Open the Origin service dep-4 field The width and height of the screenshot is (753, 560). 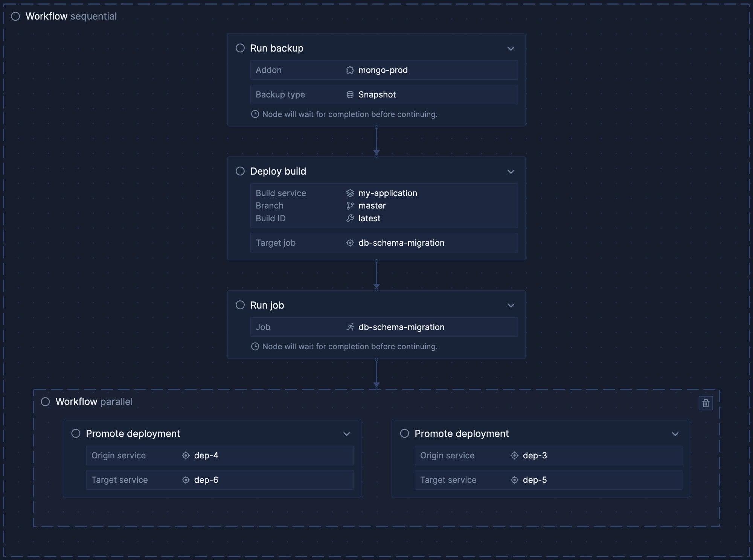(x=220, y=455)
